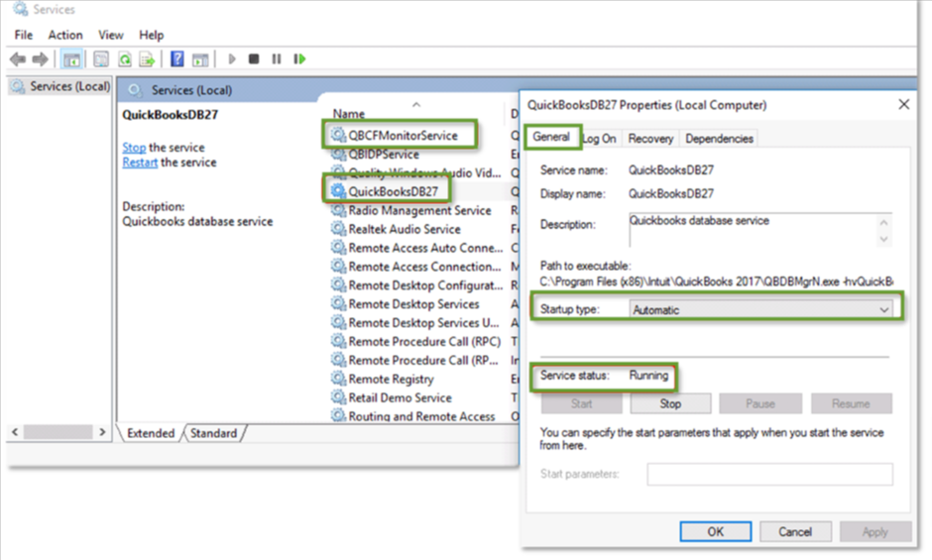Image resolution: width=932 pixels, height=560 pixels.
Task: Click the disabled Pause button
Action: pos(760,403)
